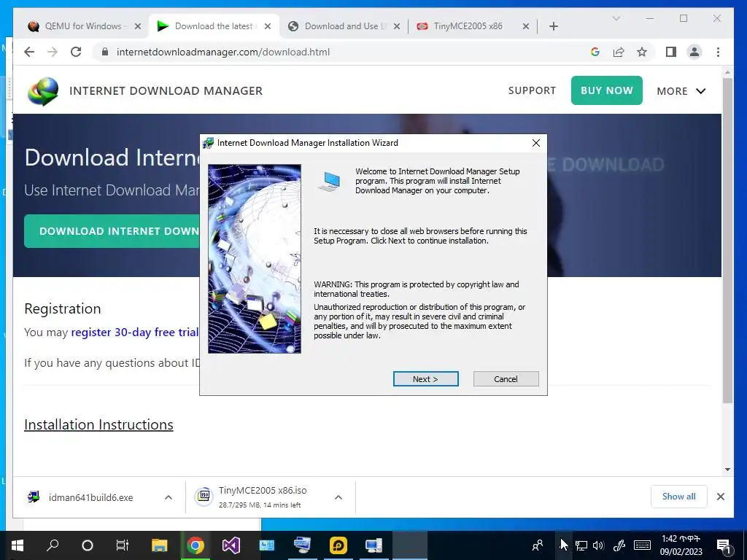
Task: View site info via padlock icon
Action: (x=105, y=52)
